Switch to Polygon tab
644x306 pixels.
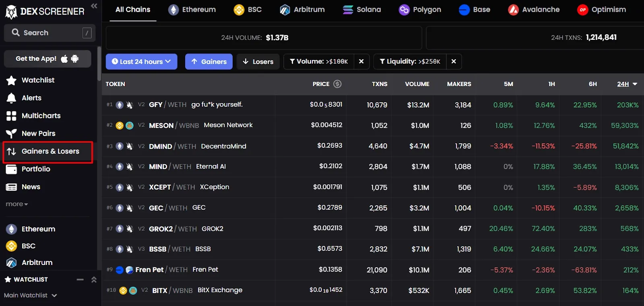click(x=420, y=10)
